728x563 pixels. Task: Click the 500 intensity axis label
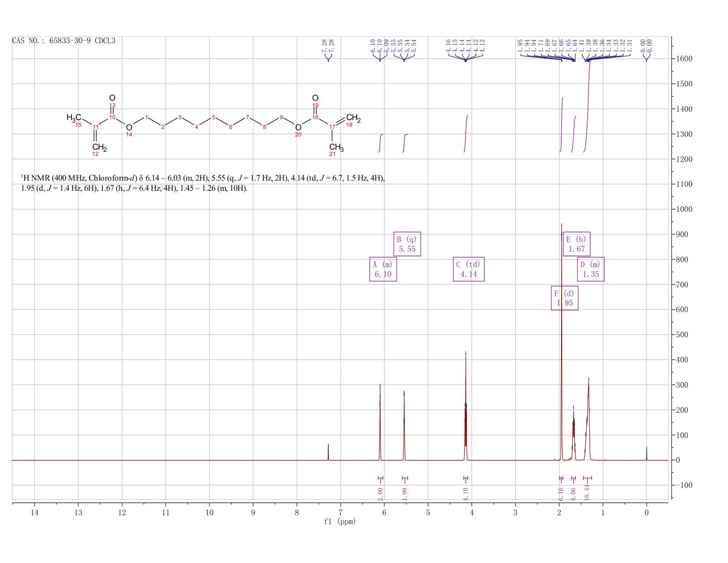tap(681, 335)
